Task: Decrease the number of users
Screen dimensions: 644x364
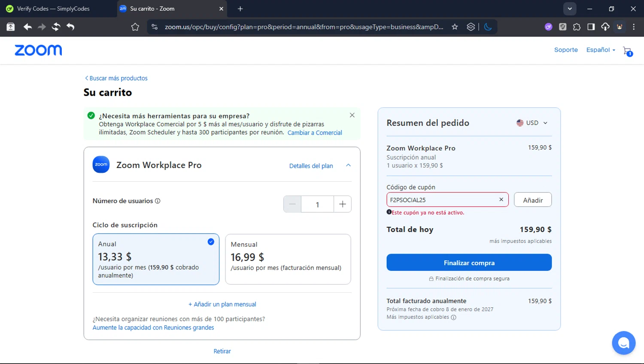Action: [x=292, y=204]
